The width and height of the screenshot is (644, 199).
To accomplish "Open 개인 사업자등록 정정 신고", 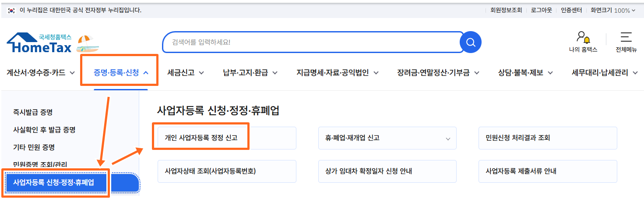I will (x=227, y=138).
